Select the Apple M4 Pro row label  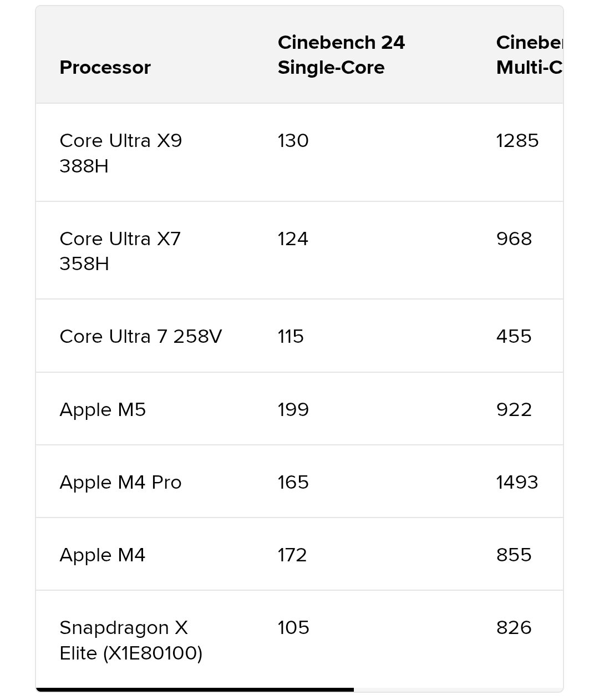coord(120,483)
